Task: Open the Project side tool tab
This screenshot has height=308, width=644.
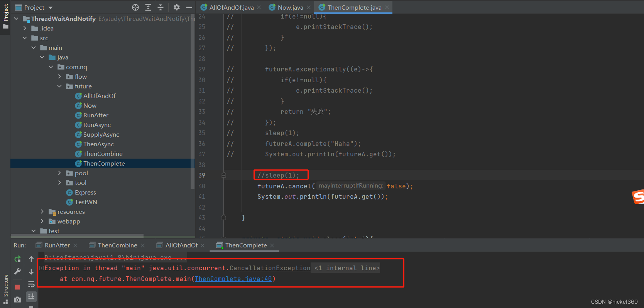Action: (5, 16)
